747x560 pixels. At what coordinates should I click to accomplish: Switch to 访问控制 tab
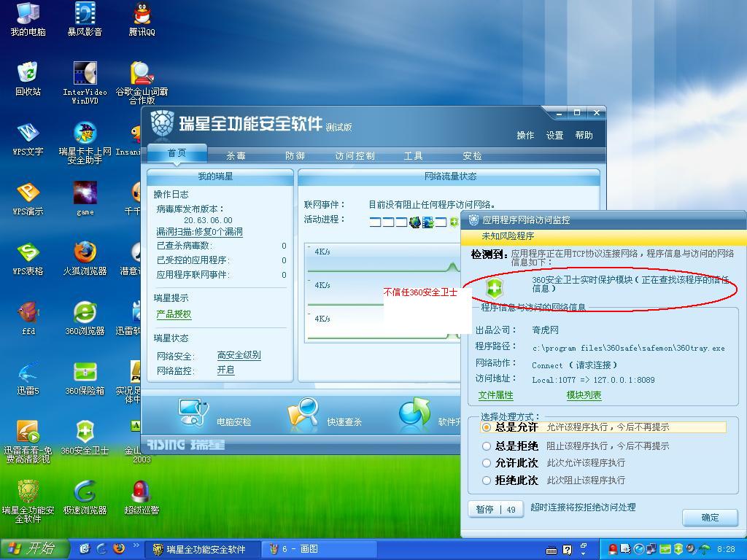pos(355,156)
